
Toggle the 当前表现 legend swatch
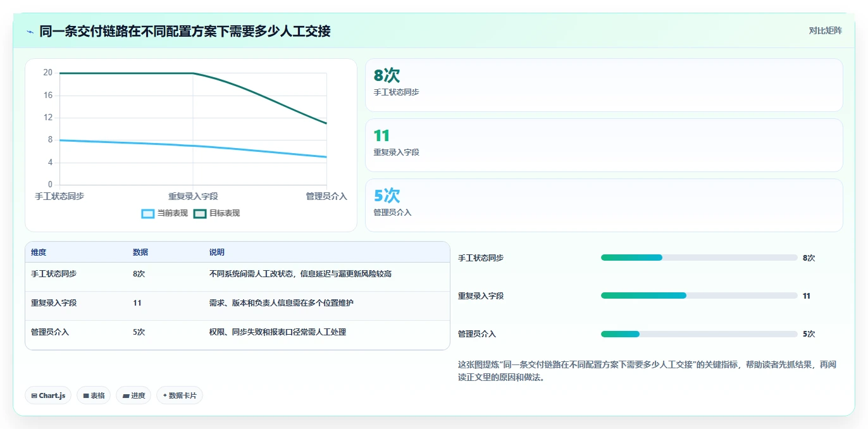148,213
